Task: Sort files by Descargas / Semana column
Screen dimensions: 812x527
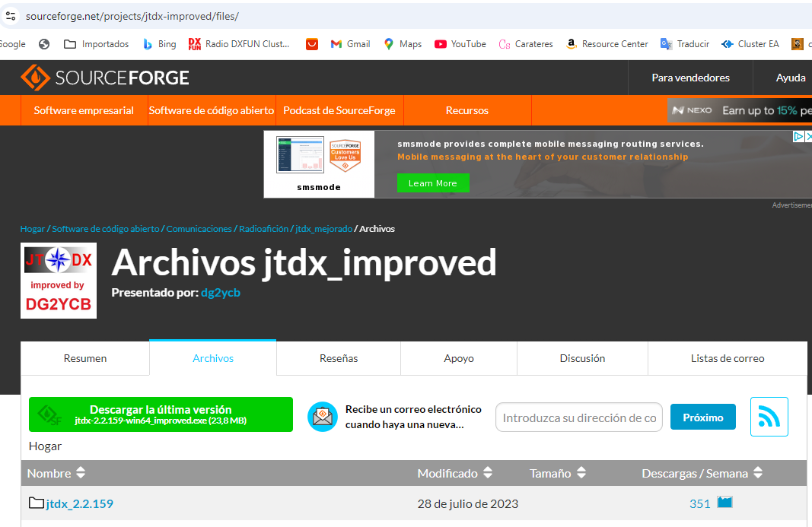Action: [x=702, y=473]
